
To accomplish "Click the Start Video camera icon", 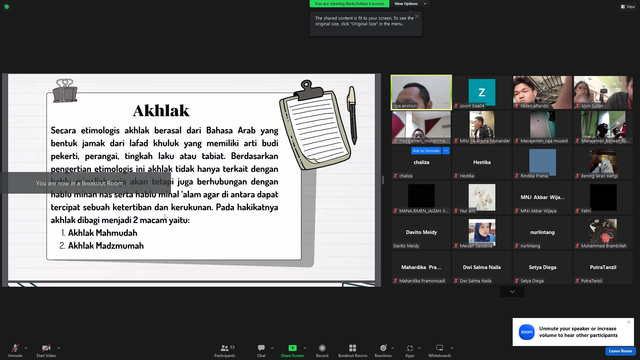I will click(x=46, y=348).
